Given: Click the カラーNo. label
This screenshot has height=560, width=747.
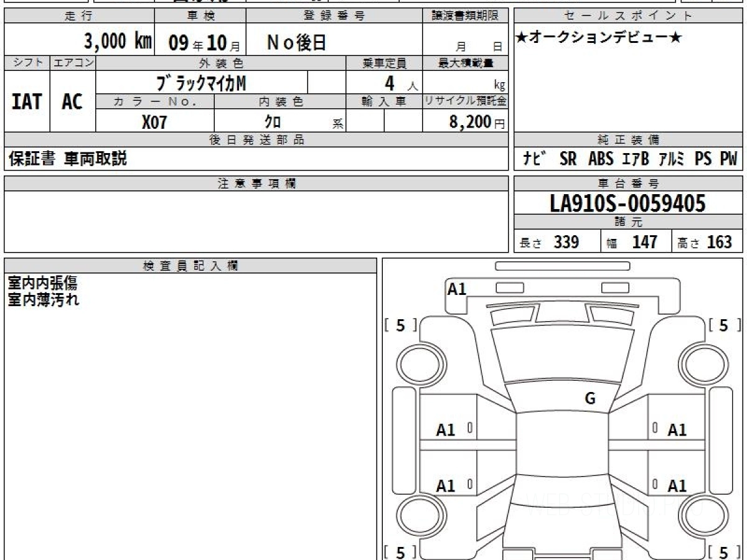Looking at the screenshot, I should tap(155, 102).
